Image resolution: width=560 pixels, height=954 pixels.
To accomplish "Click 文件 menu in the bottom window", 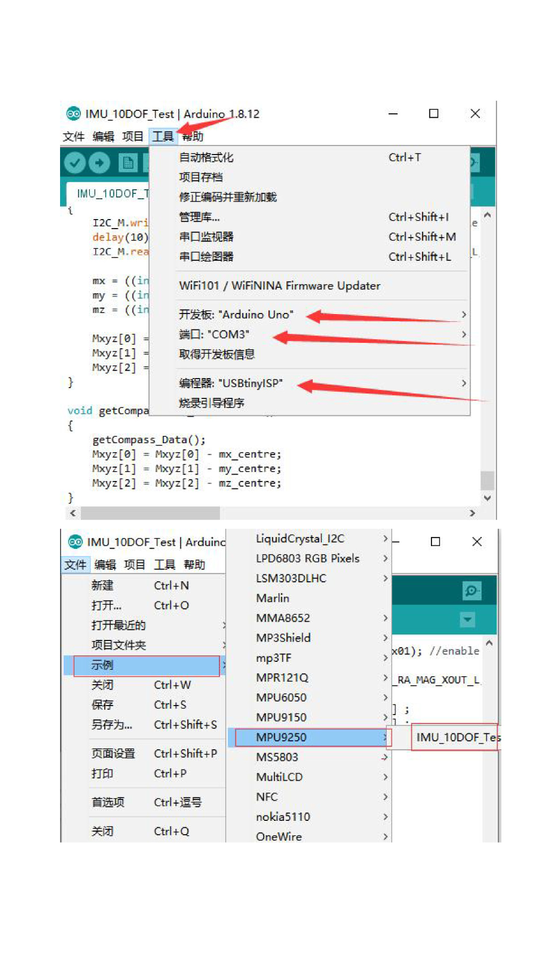I will pos(75,564).
